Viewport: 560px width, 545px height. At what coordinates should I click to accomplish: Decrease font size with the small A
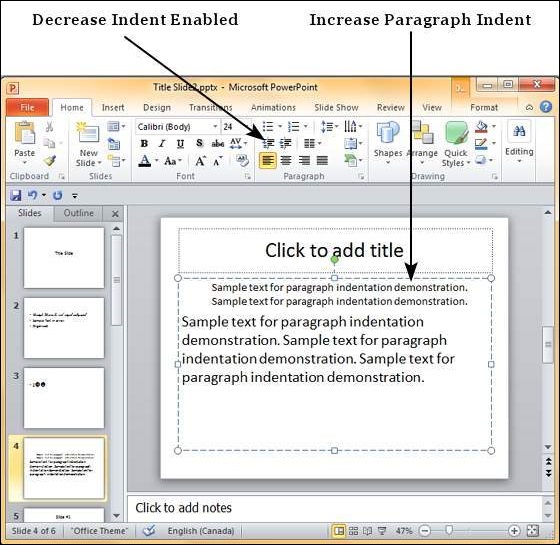pyautogui.click(x=218, y=162)
